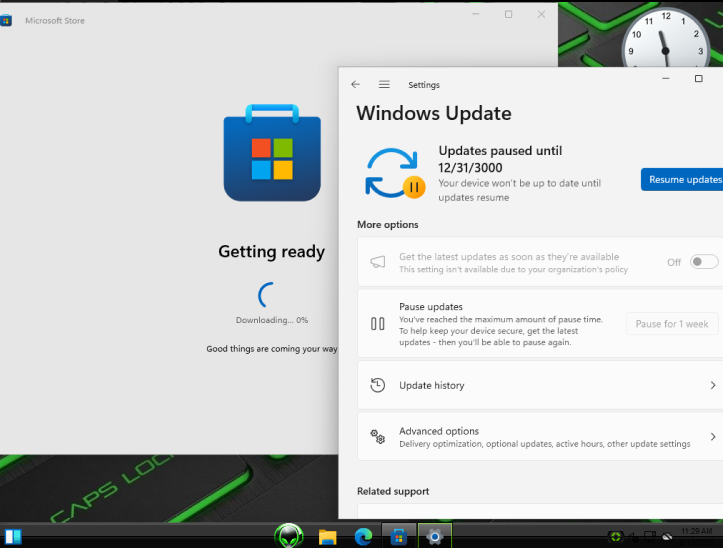This screenshot has height=548, width=723.
Task: Minimize the Microsoft Store window
Action: pos(476,14)
